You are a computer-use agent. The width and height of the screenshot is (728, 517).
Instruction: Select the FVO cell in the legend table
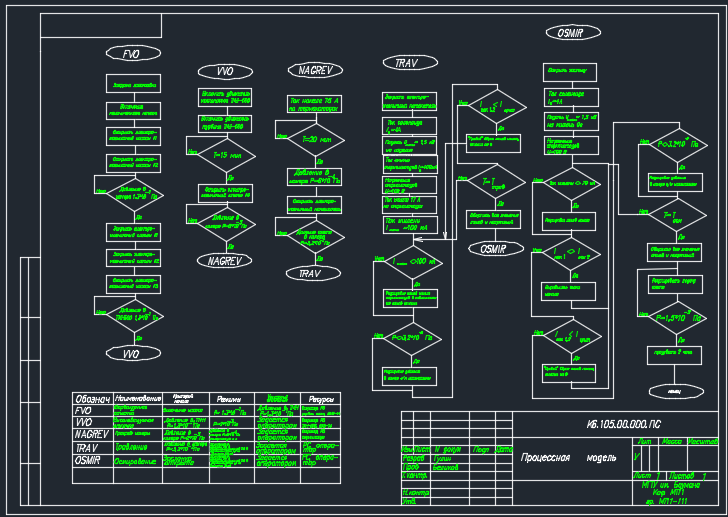click(93, 411)
